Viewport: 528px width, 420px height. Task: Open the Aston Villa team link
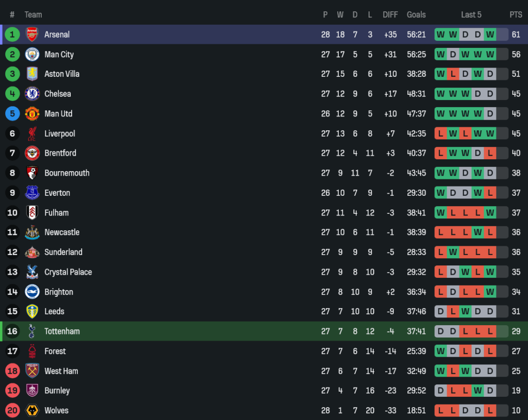point(62,74)
